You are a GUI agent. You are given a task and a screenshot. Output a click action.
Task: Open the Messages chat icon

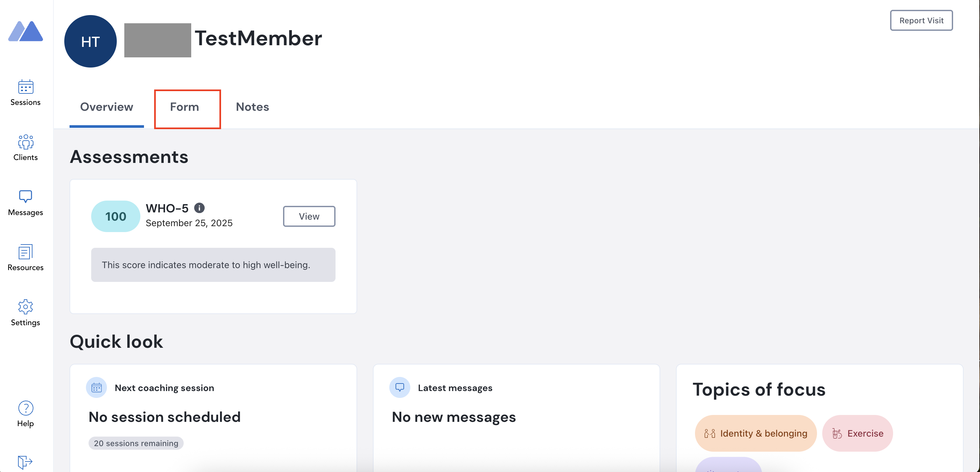[x=26, y=197]
